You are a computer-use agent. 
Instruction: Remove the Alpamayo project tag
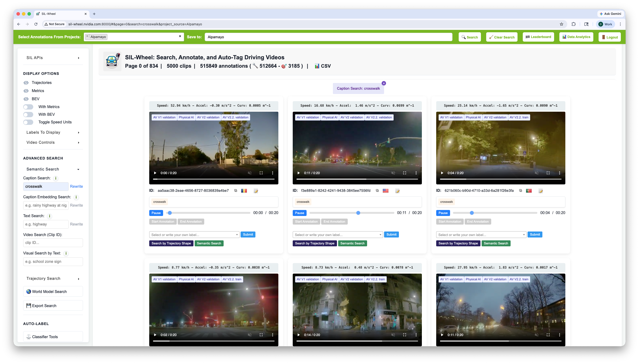[87, 37]
